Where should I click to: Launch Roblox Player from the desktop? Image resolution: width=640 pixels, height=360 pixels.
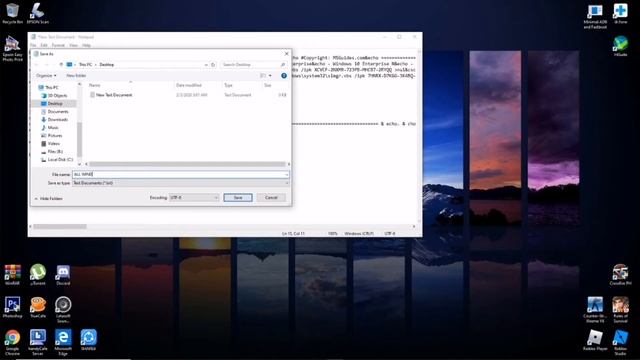595,340
